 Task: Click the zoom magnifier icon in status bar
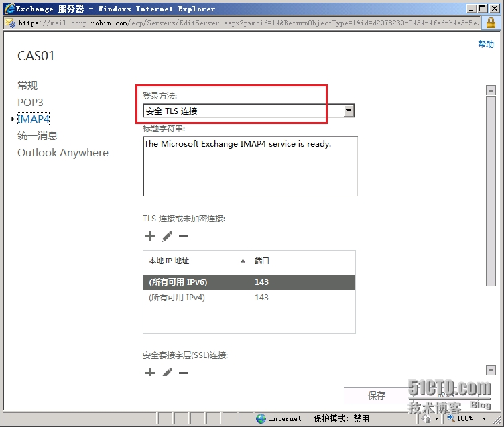click(450, 418)
